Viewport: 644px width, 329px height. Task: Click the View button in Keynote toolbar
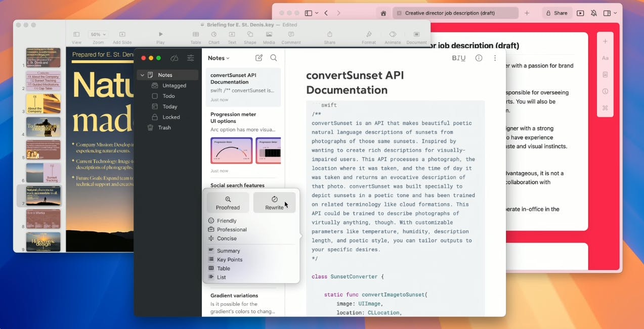76,37
